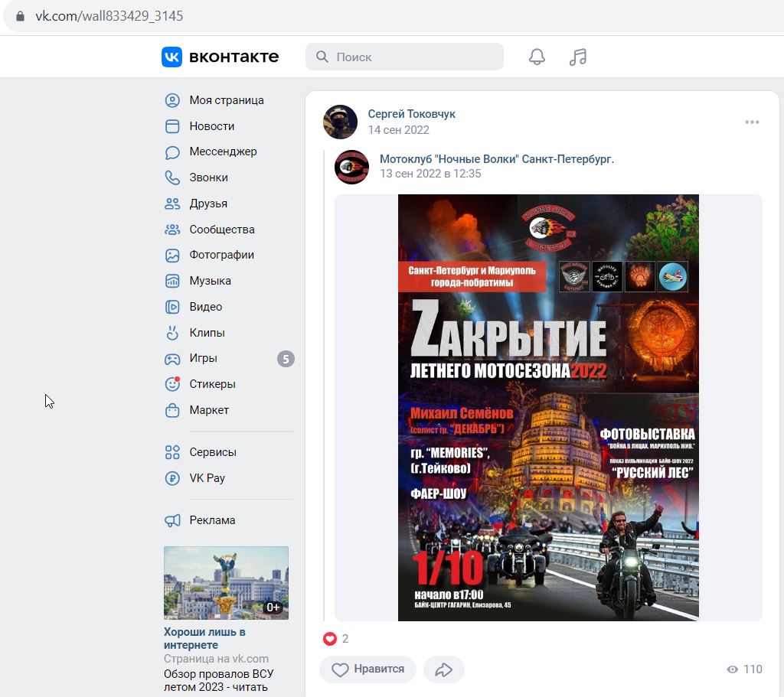Open Музыка sidebar label
The width and height of the screenshot is (784, 697).
click(210, 282)
